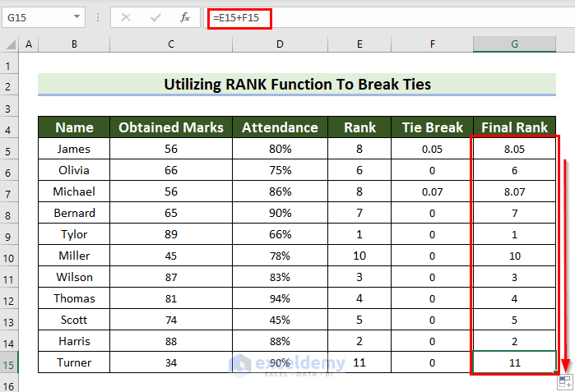The width and height of the screenshot is (575, 392).
Task: Select the cell containing Harris
Action: coord(74,341)
